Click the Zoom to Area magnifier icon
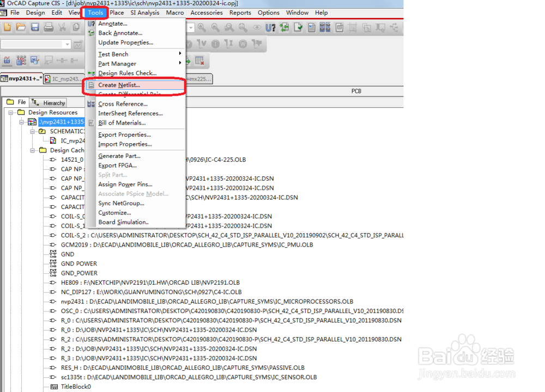 [x=229, y=27]
